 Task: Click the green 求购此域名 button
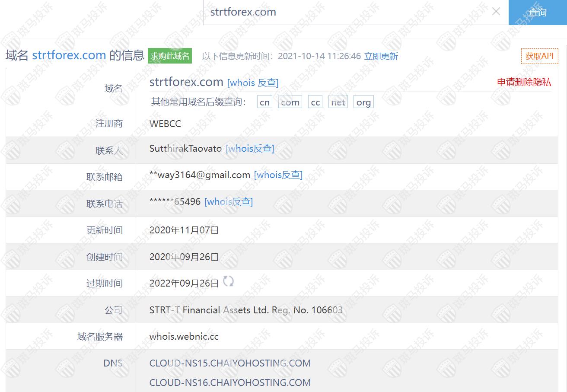170,56
